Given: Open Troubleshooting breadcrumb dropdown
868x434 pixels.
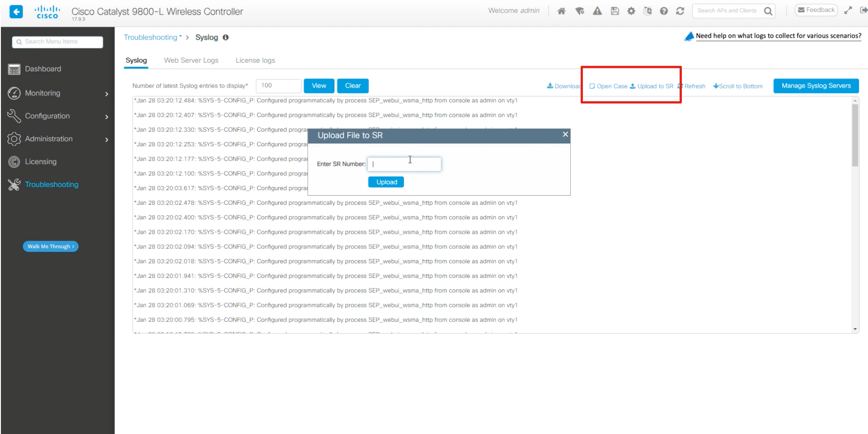Looking at the screenshot, I should (153, 38).
